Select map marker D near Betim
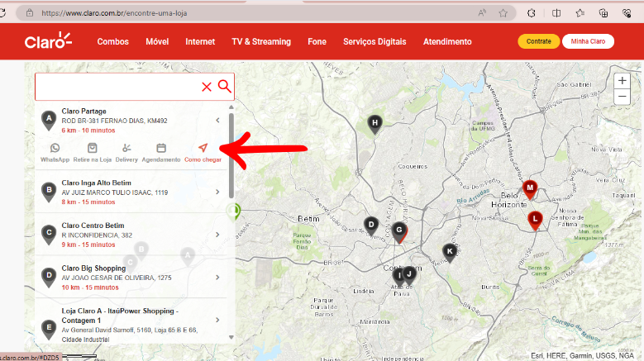 coord(371,226)
